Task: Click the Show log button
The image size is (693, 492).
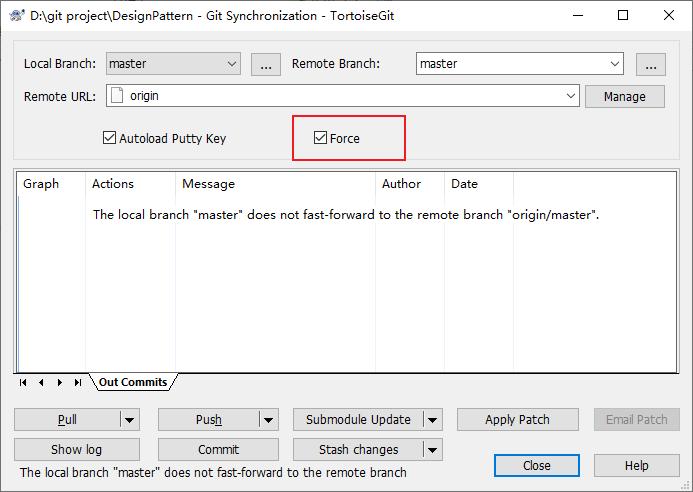Action: 77,450
